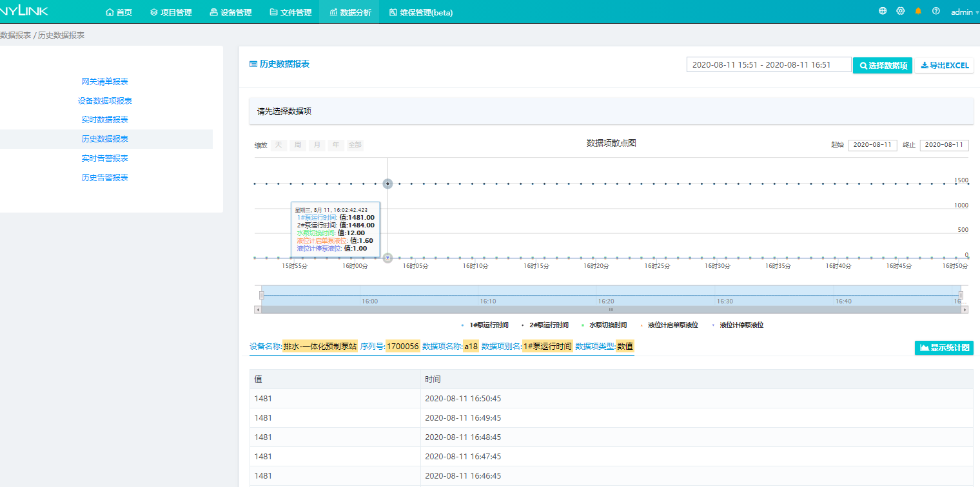
Task: Click 显示统计图 button
Action: coord(944,348)
